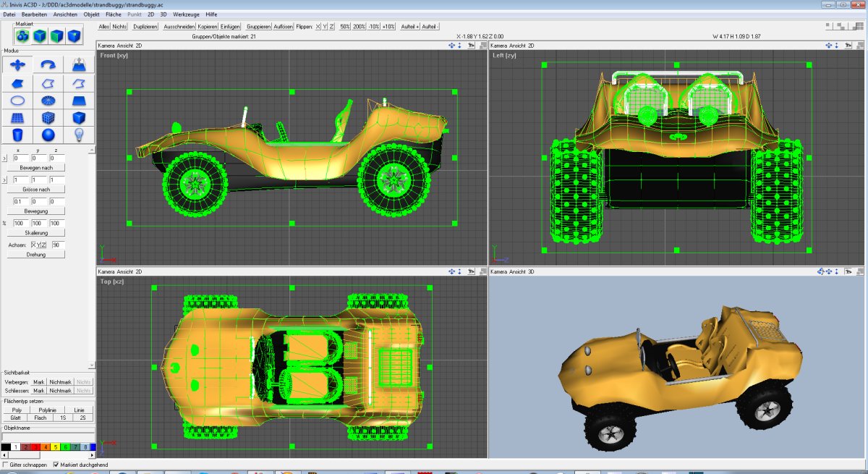Expand the Grösse nach arrow button
868x474 pixels.
pos(5,179)
